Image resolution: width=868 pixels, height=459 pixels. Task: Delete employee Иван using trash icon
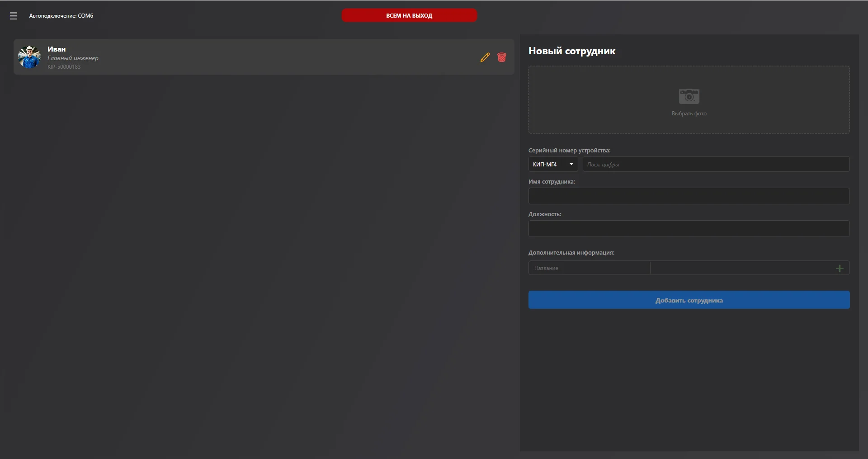501,57
